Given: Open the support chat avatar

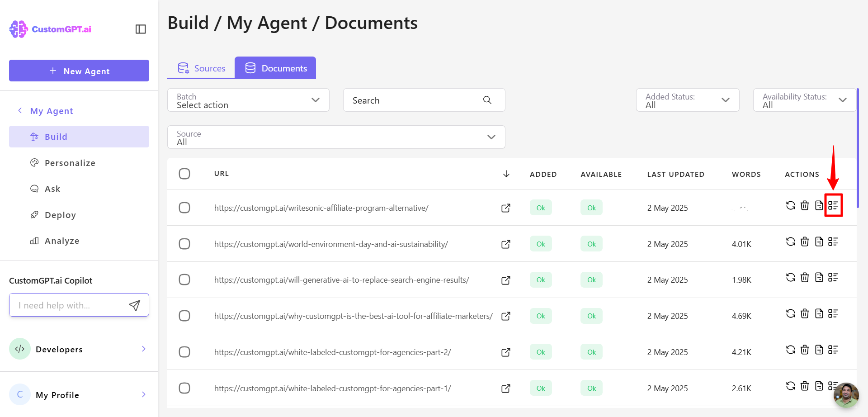Looking at the screenshot, I should [x=846, y=395].
